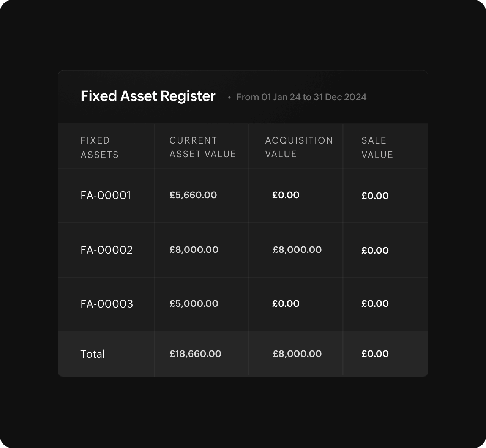Click FA-00001 acquisition value £0.00
Viewport: 486px width, 448px height.
click(286, 195)
